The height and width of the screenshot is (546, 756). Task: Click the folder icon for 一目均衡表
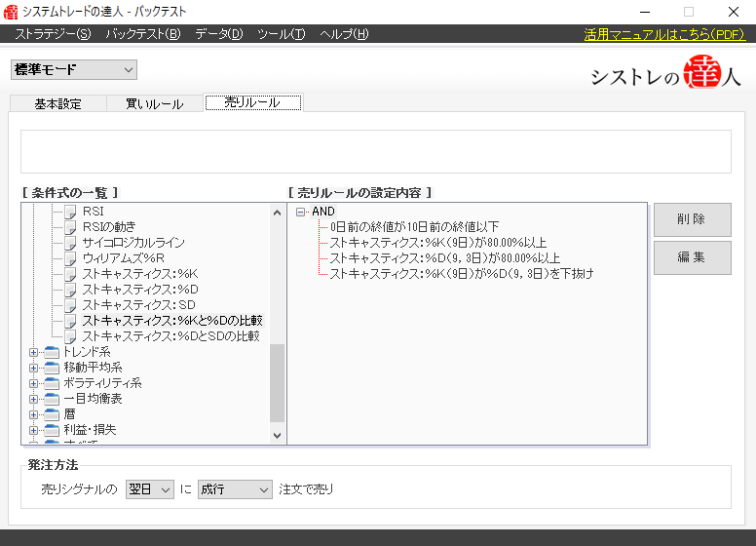click(x=52, y=400)
